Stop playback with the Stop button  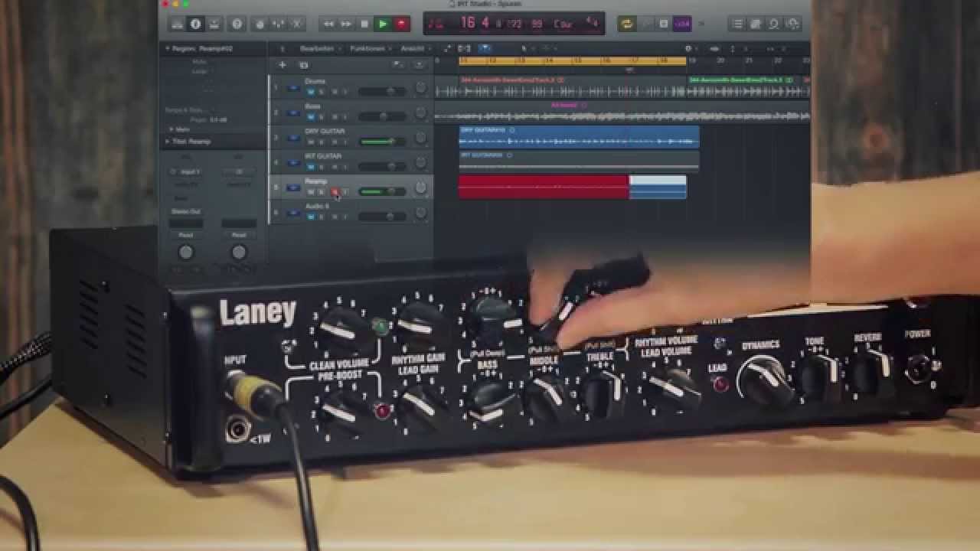(364, 24)
